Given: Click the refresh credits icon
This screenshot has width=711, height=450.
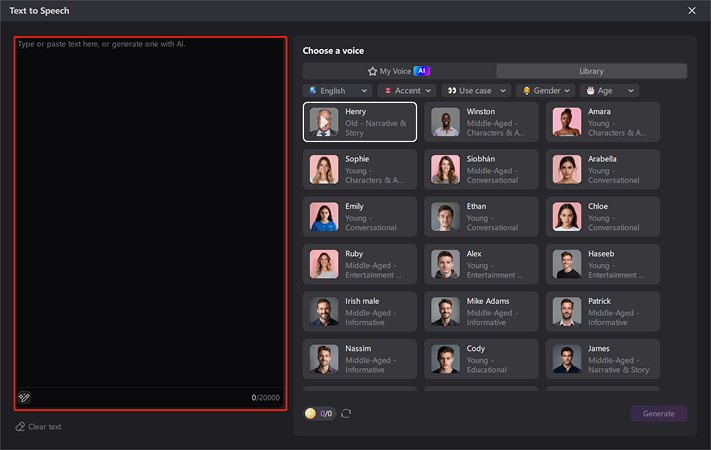Looking at the screenshot, I should click(x=346, y=413).
